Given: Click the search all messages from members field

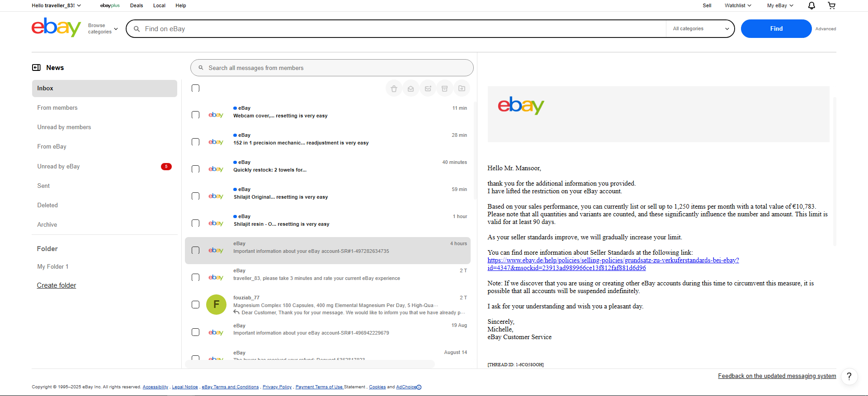Looking at the screenshot, I should pos(332,68).
